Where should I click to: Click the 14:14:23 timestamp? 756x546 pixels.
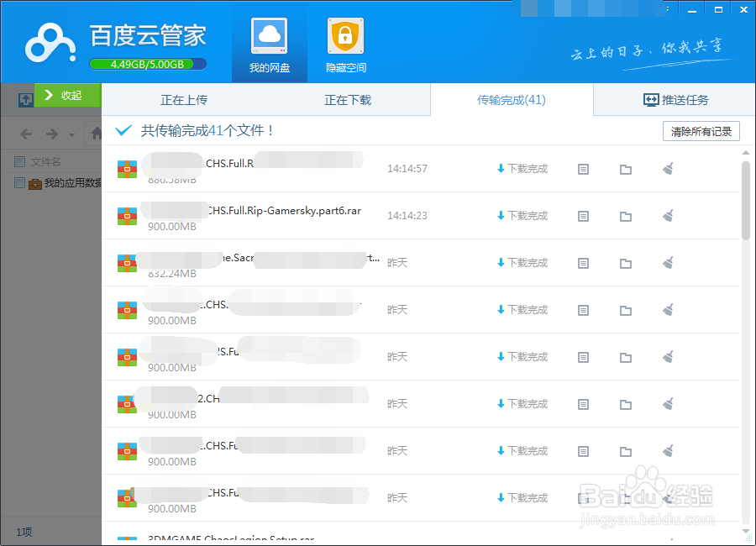pyautogui.click(x=407, y=216)
